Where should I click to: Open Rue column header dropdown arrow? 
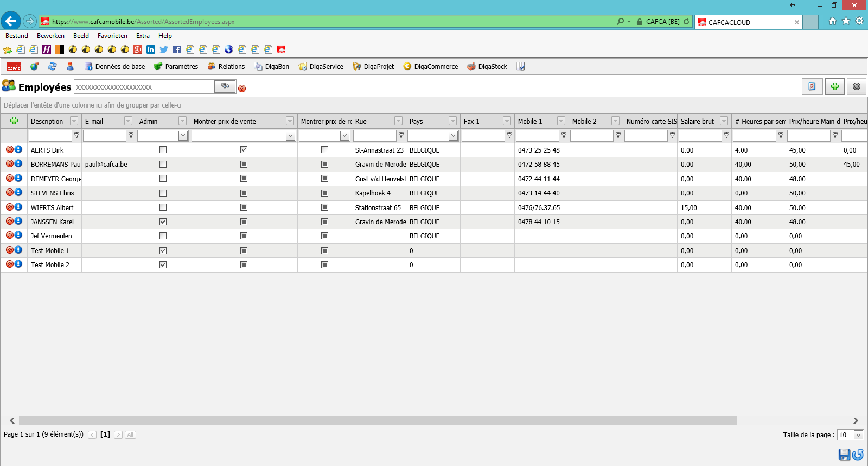pos(399,121)
